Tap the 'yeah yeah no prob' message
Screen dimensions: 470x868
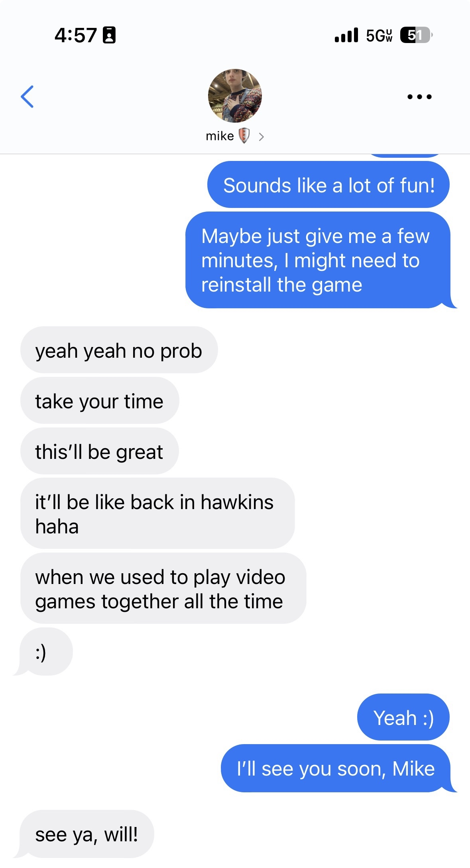pyautogui.click(x=119, y=350)
